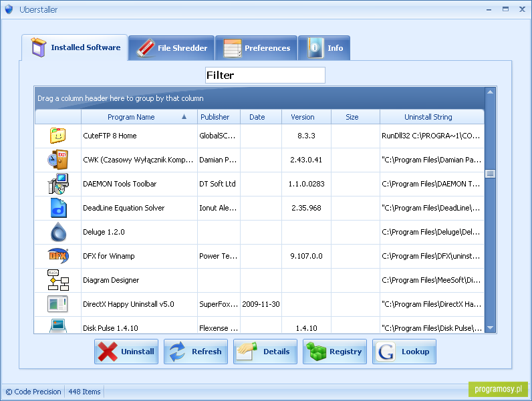Click the CuteFTP 8 Home program icon
Image resolution: width=532 pixels, height=401 pixels.
57,136
